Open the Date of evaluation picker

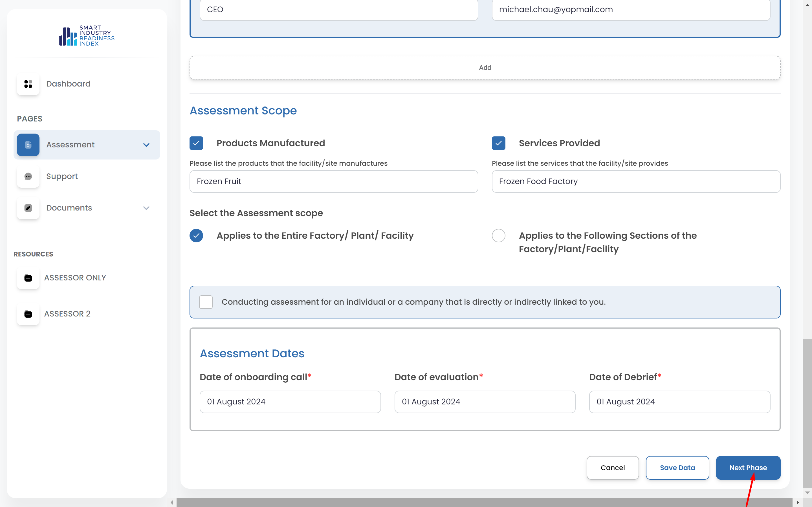click(x=485, y=402)
